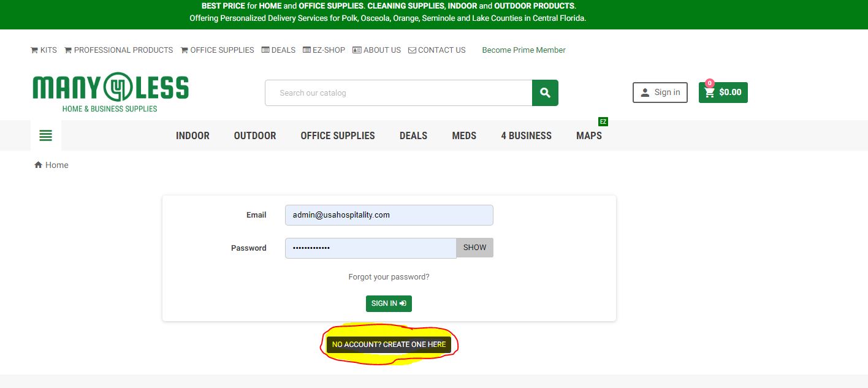Open the KITS link in top bar
Viewport: 868px width, 388px height.
44,50
